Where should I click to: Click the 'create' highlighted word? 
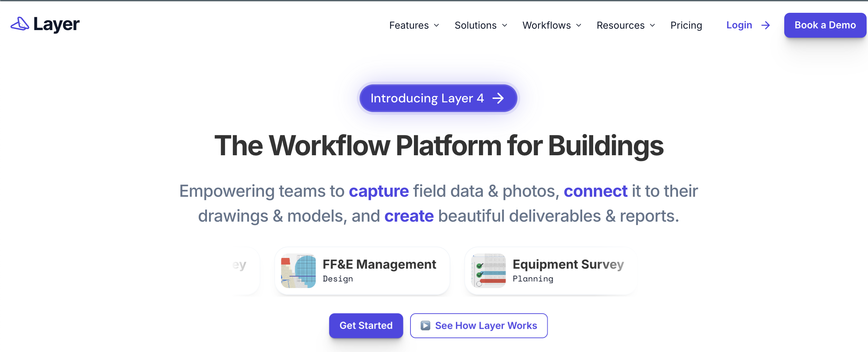[x=409, y=216]
